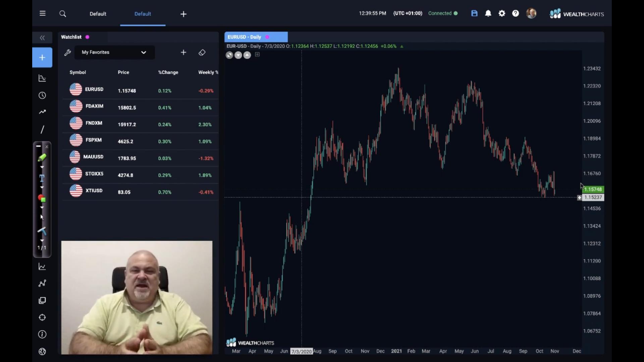Select the green highlighter pen tool
The image size is (644, 362).
42,158
